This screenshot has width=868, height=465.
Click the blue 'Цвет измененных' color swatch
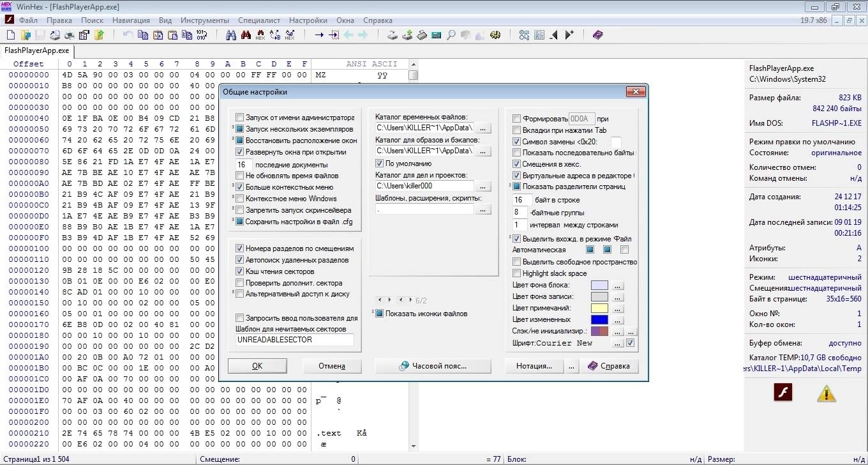(599, 320)
